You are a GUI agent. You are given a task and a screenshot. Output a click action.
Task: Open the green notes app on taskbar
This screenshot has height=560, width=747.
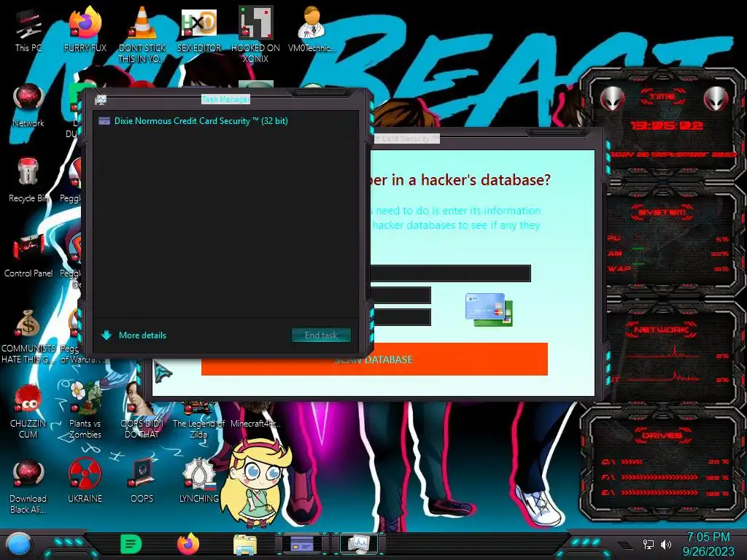pos(131,544)
